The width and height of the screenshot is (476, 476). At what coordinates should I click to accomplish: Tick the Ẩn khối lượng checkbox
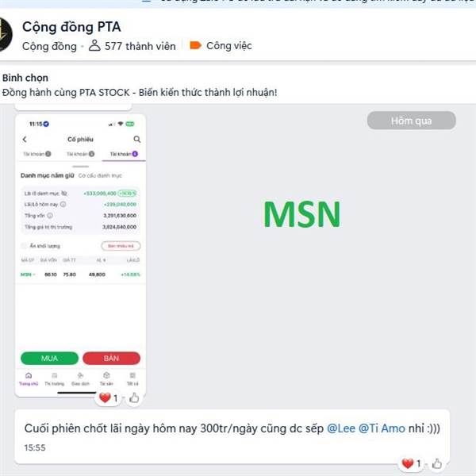(x=24, y=246)
